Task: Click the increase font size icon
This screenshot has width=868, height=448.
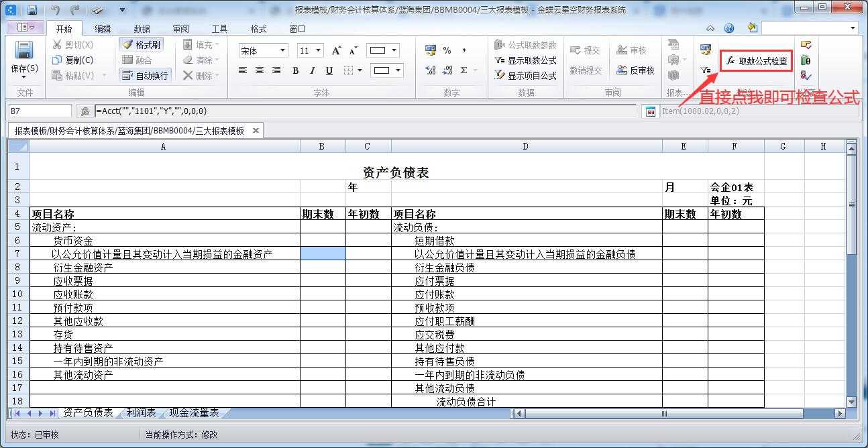Action: point(336,50)
